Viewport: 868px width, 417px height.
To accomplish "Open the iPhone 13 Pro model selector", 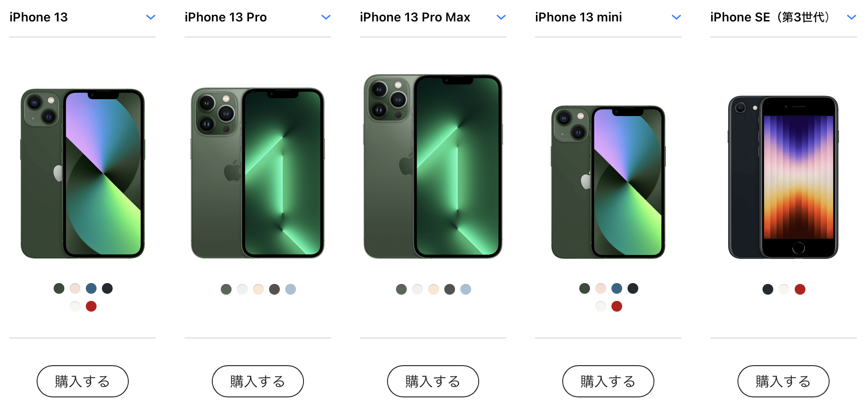I will (x=258, y=17).
